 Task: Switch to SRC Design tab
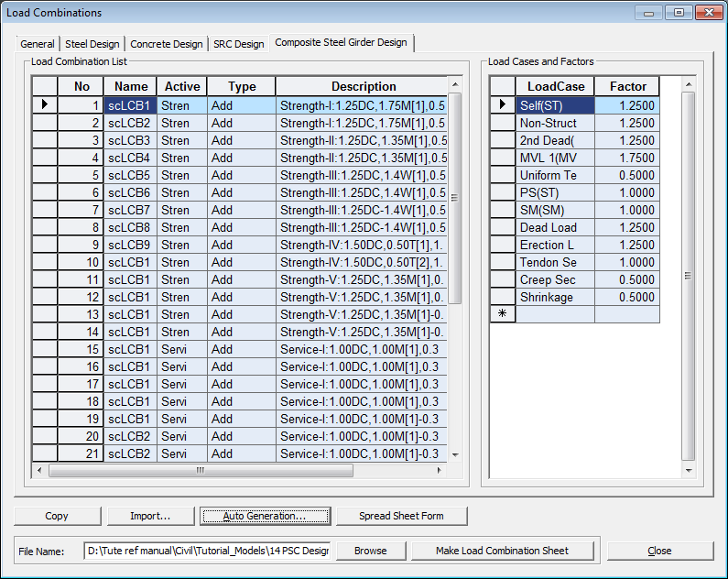[x=238, y=44]
